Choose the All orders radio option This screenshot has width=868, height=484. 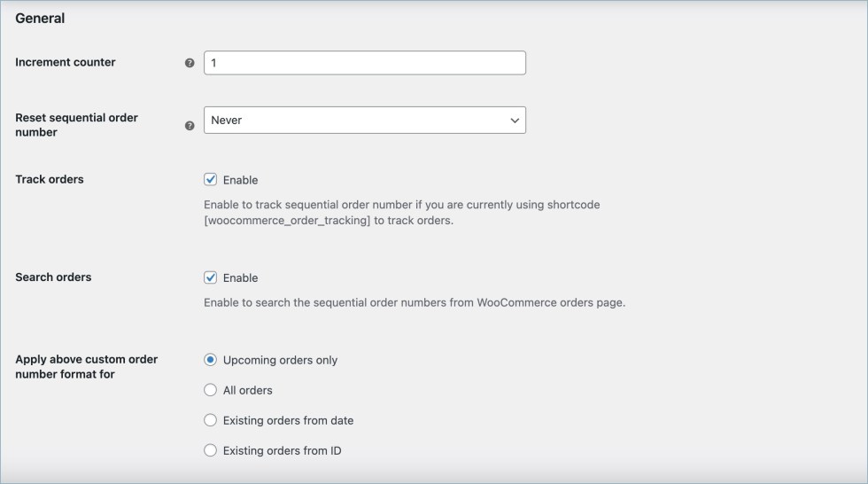211,390
